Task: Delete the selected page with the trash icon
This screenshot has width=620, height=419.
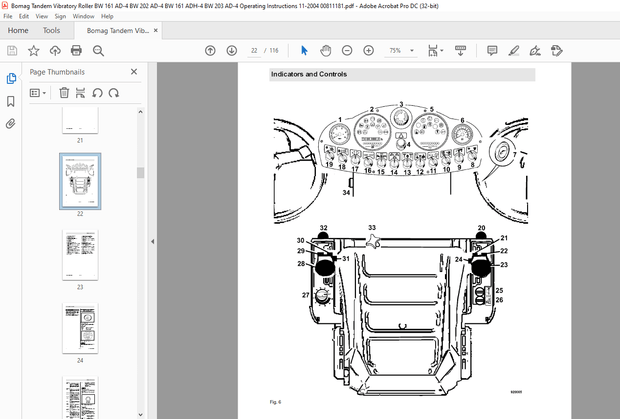Action: pos(64,92)
